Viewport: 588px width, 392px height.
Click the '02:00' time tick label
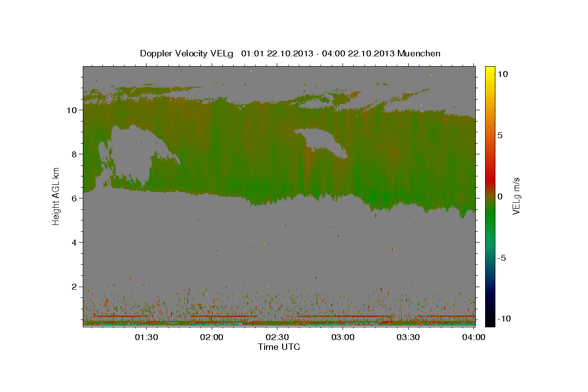coord(212,337)
